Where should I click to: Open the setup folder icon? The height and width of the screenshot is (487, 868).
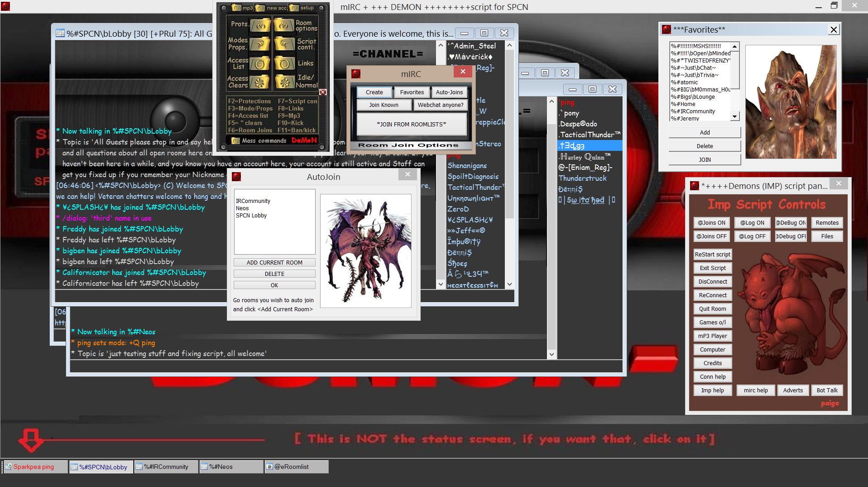point(294,8)
